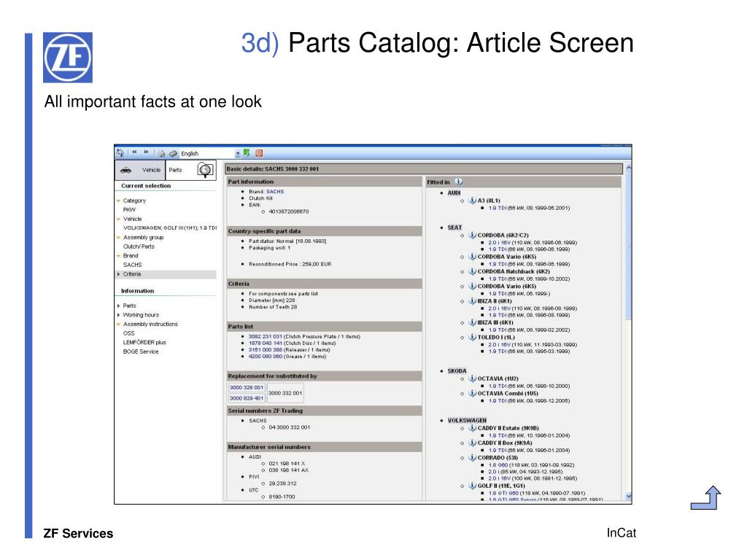Click the toolbar icon left of English
Screen dimensions: 747x560
(x=173, y=153)
